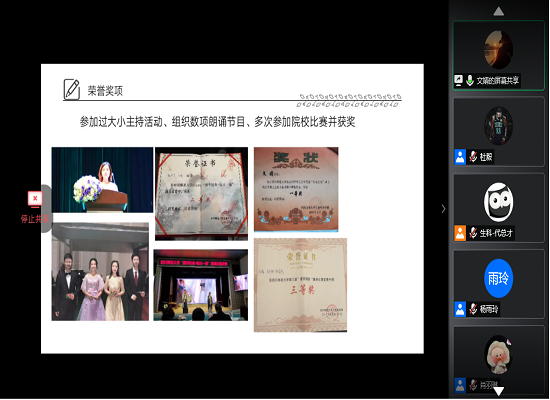Collapse the participant sidebar with chevron
The image size is (550, 400).
click(x=443, y=209)
